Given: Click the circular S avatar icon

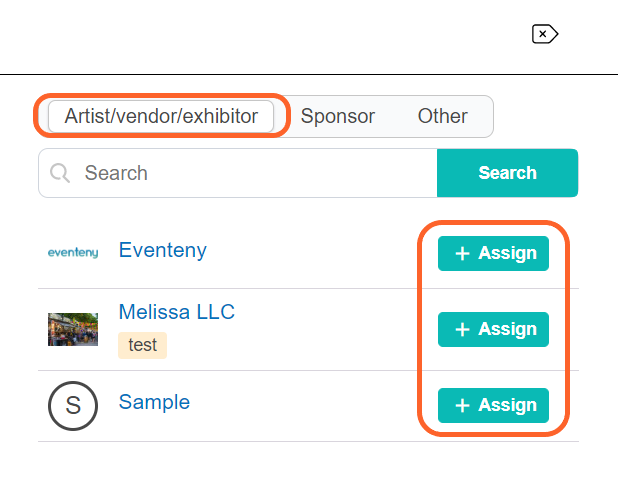Looking at the screenshot, I should tap(73, 406).
